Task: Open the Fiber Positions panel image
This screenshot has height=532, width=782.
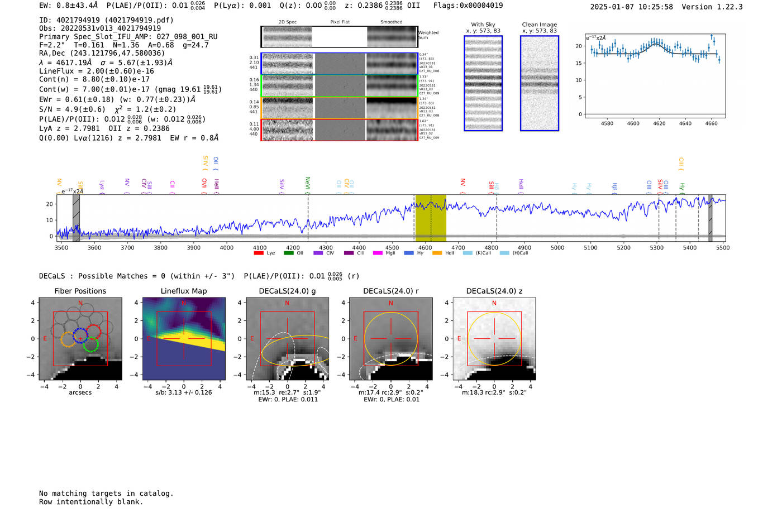Action: point(80,339)
